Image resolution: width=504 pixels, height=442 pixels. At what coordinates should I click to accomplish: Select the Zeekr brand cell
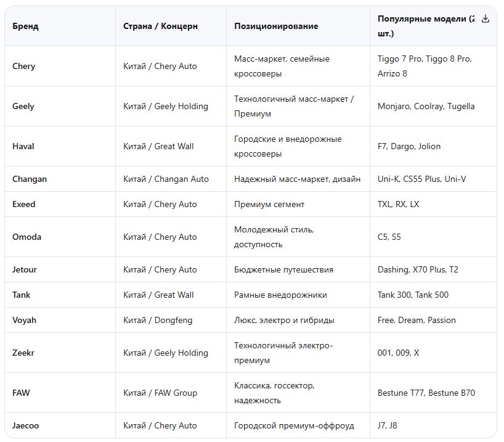tap(24, 353)
